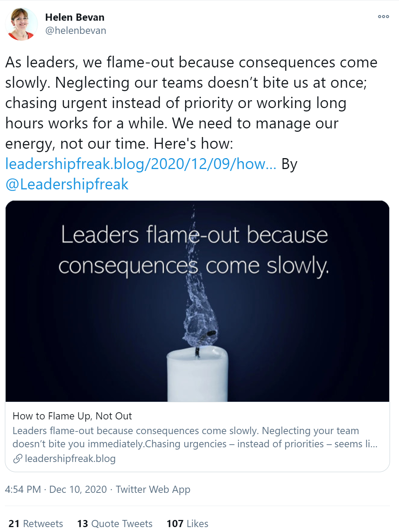Open the "How to Flame Up, Not Out" card title
Screen dimensions: 399x532
point(72,416)
